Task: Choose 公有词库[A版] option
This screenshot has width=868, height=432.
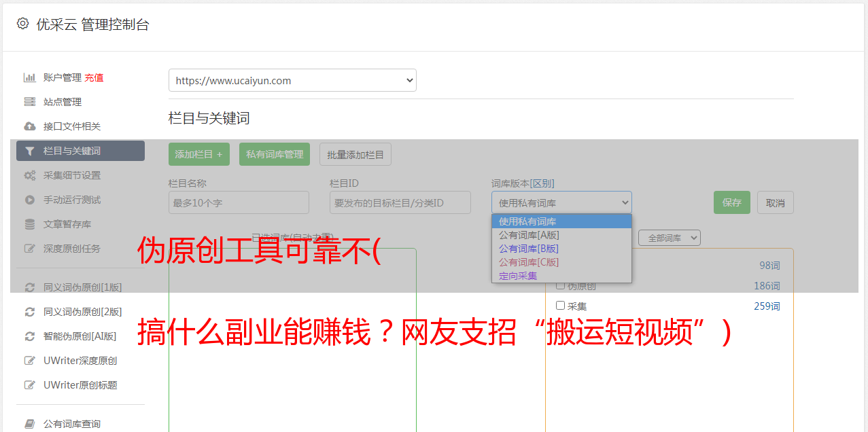Action: point(561,235)
